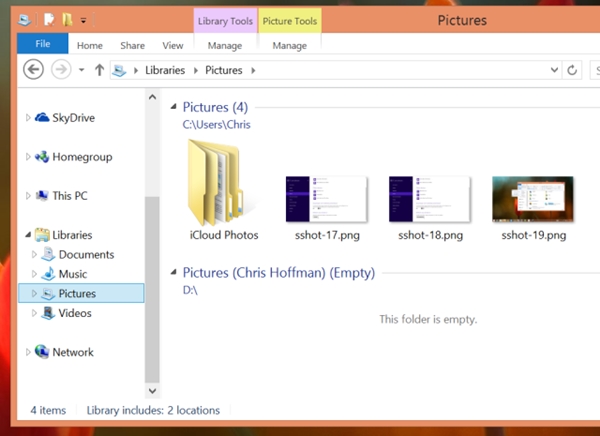Open the recent locations dropdown arrow
This screenshot has width=600, height=436.
(82, 70)
